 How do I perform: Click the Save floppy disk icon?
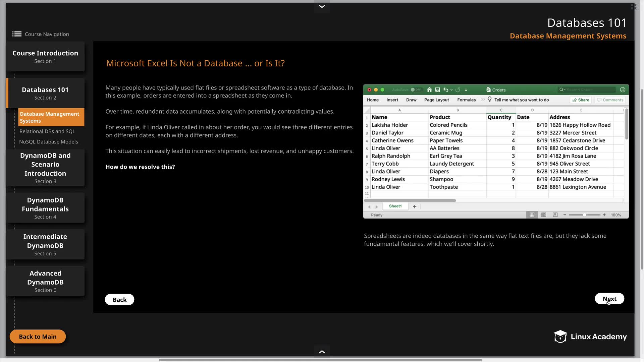(x=437, y=90)
